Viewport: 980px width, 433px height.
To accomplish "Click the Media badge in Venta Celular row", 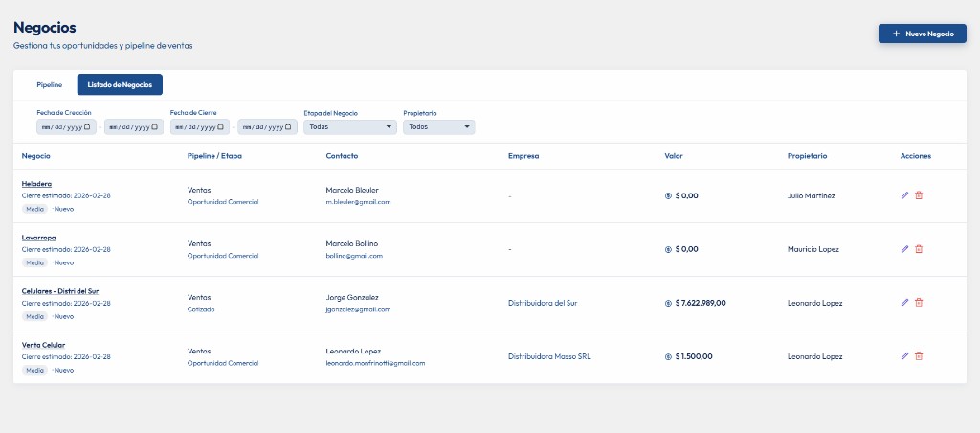I will click(x=35, y=370).
